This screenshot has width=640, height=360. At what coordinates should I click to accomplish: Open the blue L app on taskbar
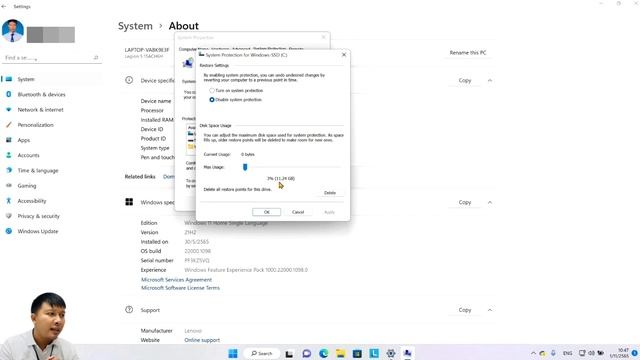click(x=374, y=353)
